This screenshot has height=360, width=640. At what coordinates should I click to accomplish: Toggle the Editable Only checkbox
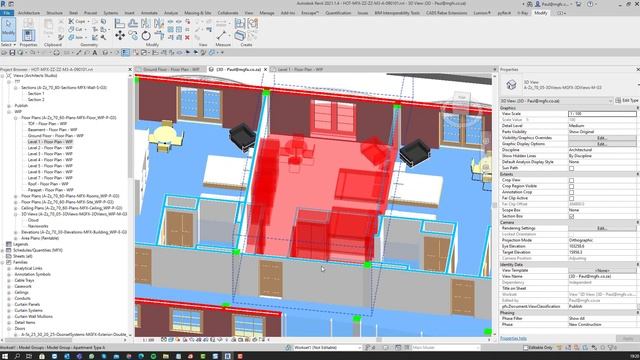pyautogui.click(x=526, y=348)
